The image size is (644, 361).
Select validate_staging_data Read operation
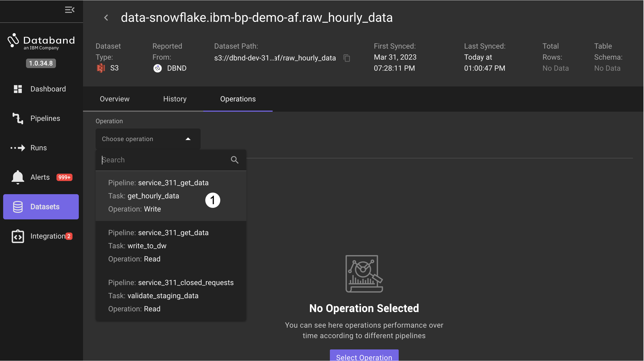tap(171, 295)
